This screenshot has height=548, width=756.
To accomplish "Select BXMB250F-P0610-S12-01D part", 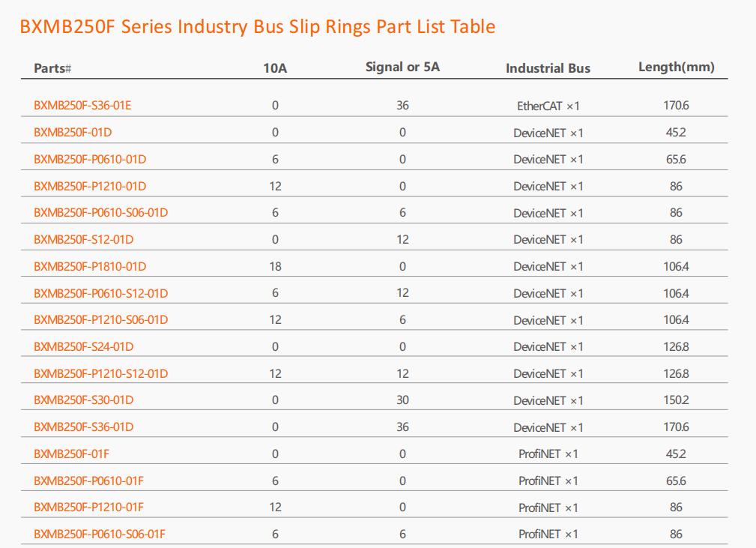I will [x=100, y=293].
